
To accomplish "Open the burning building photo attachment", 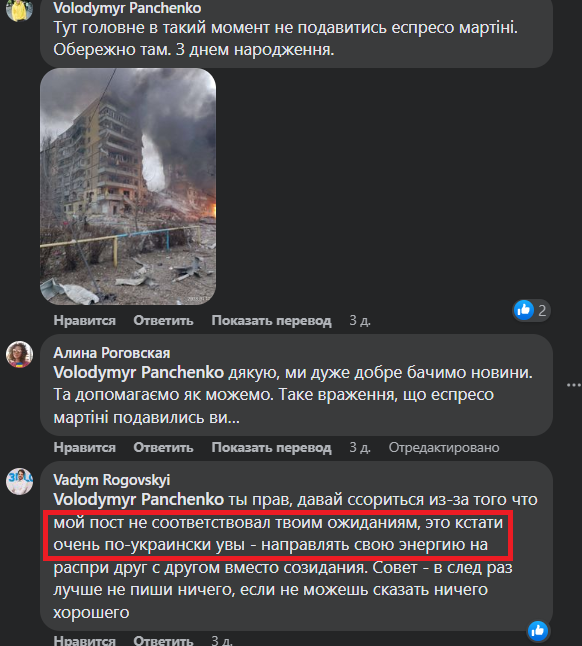I will [128, 187].
